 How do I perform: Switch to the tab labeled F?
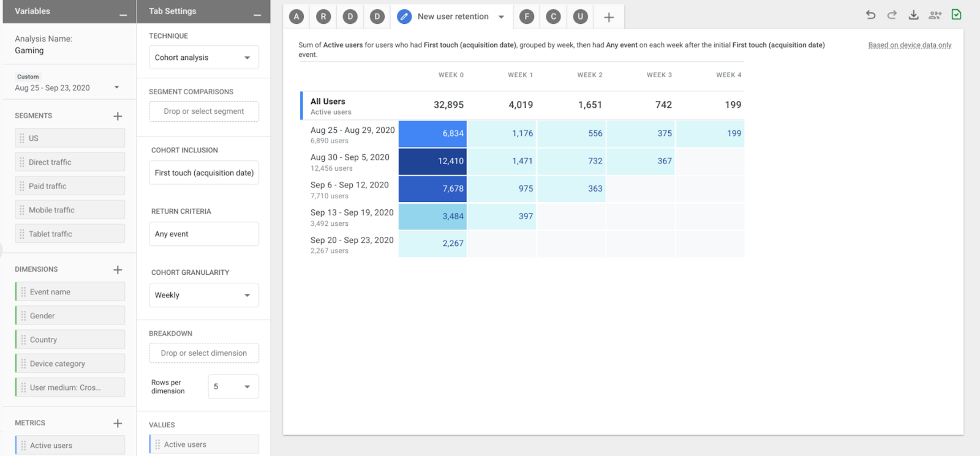pyautogui.click(x=527, y=17)
